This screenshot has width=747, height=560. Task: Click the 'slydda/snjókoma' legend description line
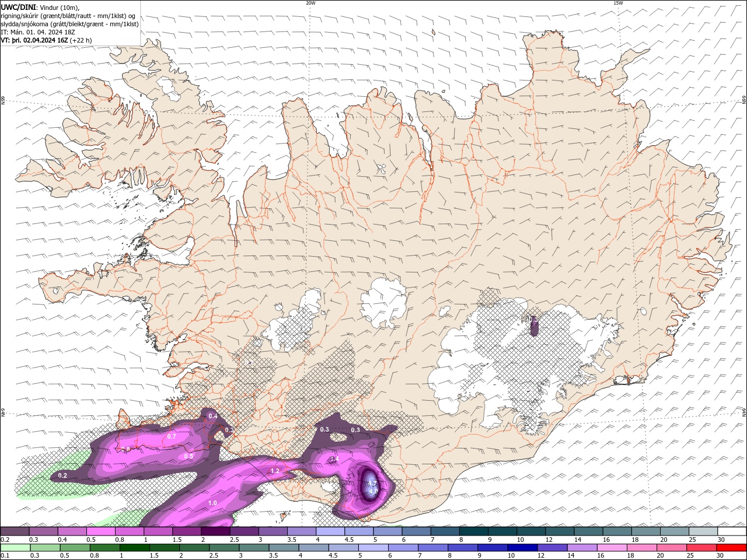click(x=69, y=24)
